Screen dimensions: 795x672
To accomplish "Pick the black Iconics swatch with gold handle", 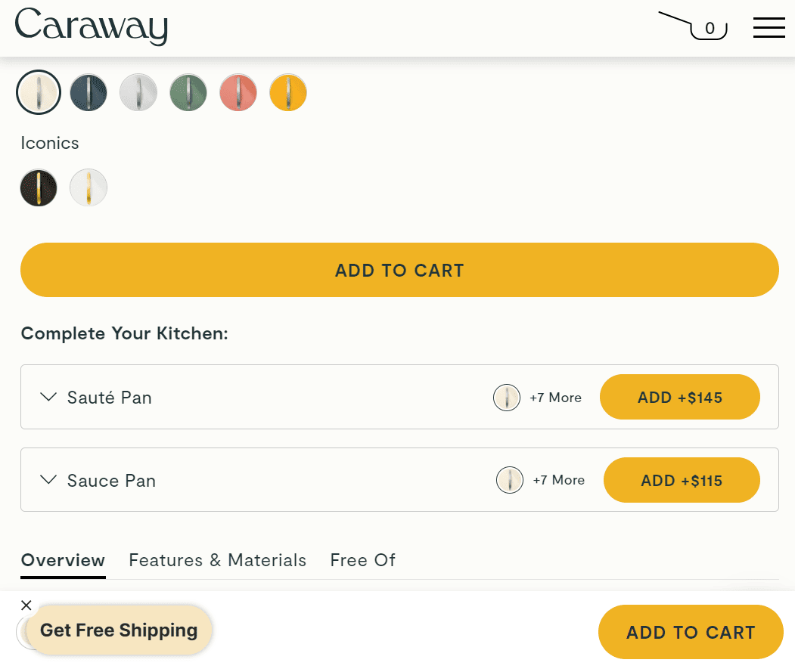I will coord(39,187).
